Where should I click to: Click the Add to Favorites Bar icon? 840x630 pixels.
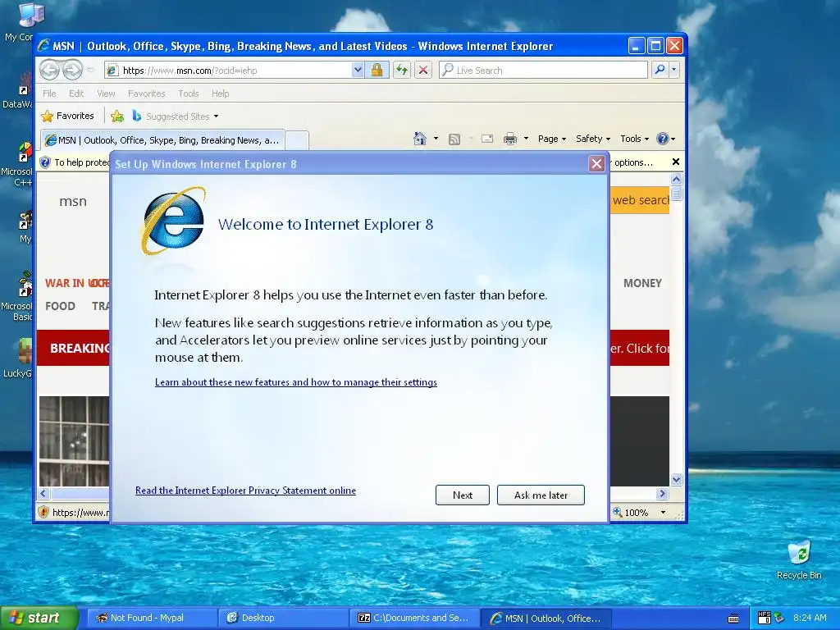pyautogui.click(x=116, y=116)
